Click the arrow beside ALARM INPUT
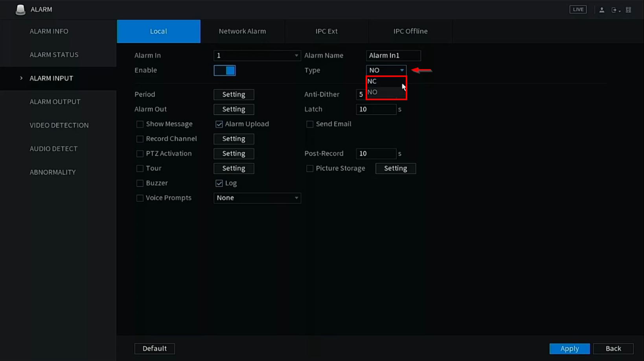Screen dimensions: 644x361 coord(21,78)
